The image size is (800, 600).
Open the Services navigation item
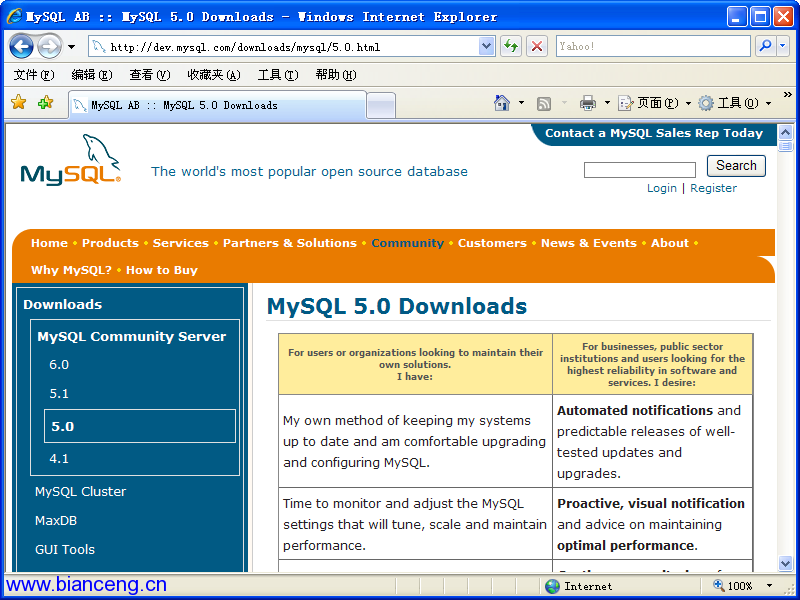point(181,243)
